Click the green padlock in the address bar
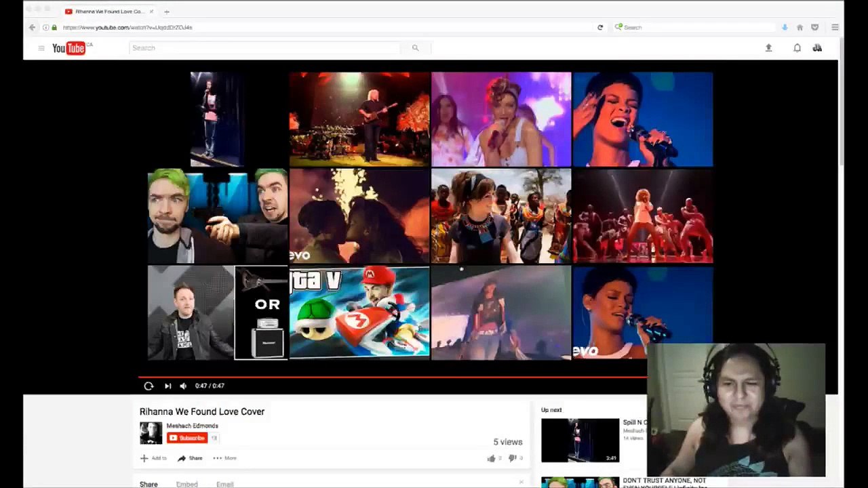Screen dimensions: 868x488 tap(54, 28)
